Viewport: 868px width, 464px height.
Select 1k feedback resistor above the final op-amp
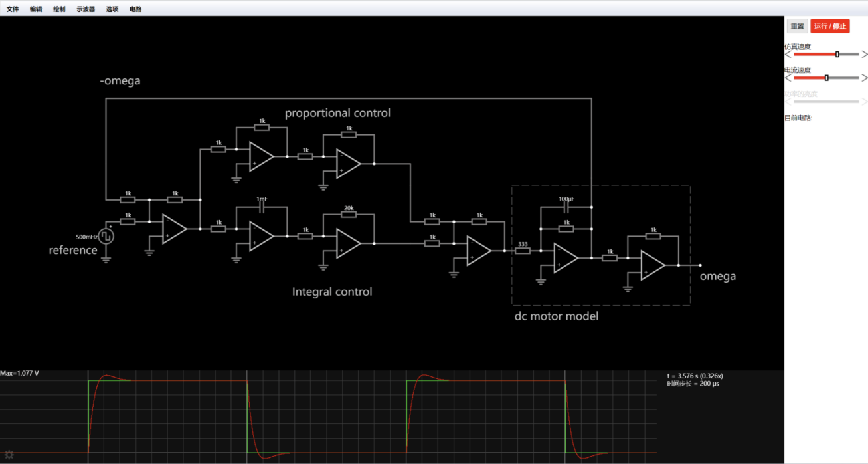653,236
